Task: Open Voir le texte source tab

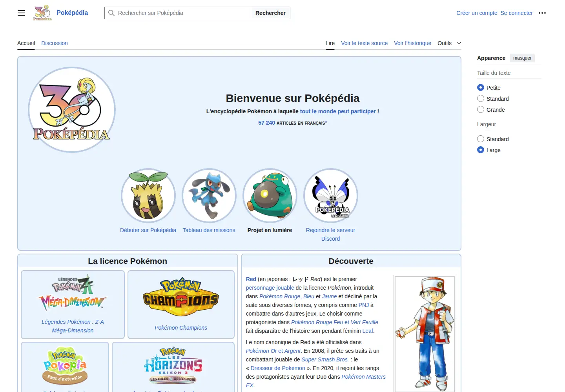Action: click(364, 43)
